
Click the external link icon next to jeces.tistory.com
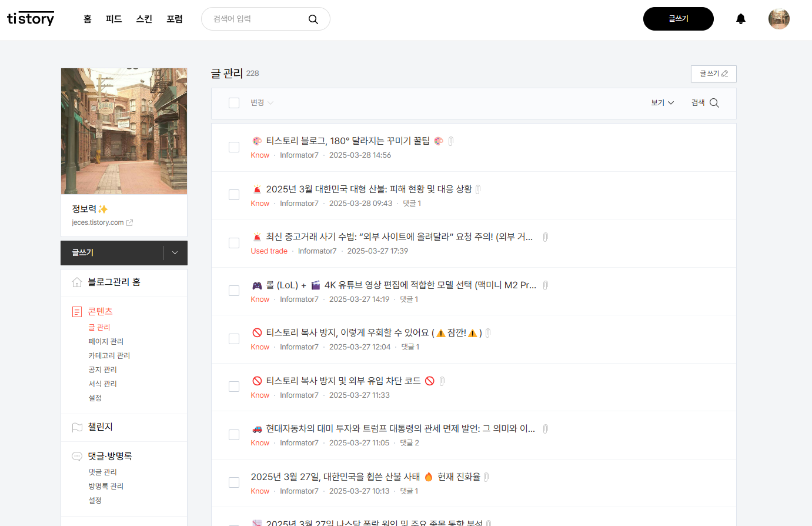coord(130,222)
